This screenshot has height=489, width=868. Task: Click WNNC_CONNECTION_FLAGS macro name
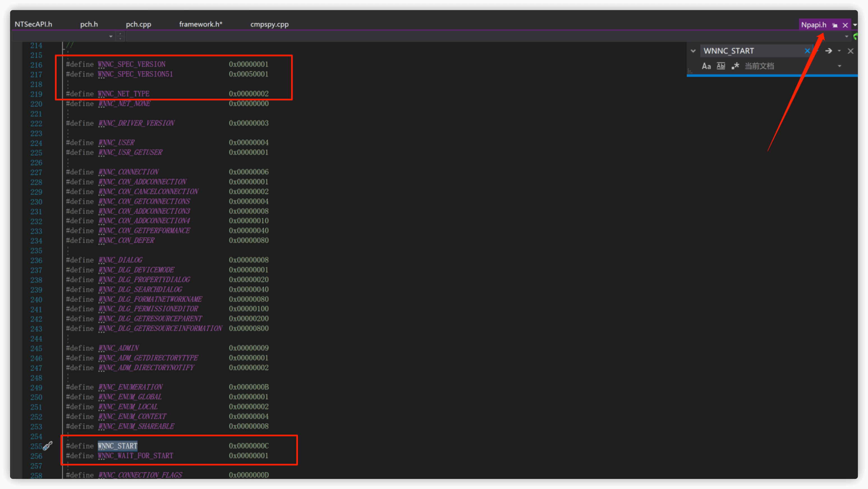140,475
